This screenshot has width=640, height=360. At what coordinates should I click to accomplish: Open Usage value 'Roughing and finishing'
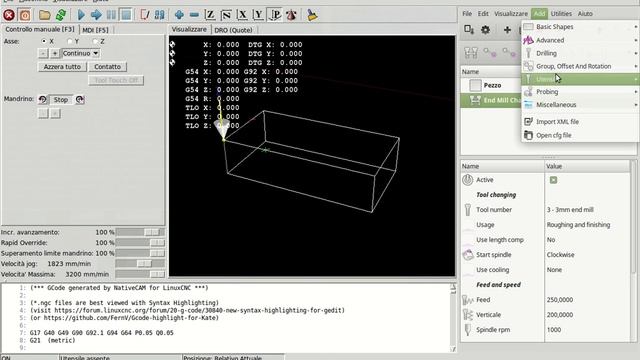point(578,225)
